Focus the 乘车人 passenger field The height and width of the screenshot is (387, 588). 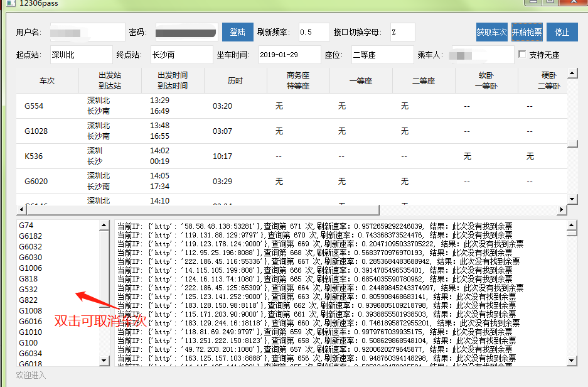pos(483,55)
